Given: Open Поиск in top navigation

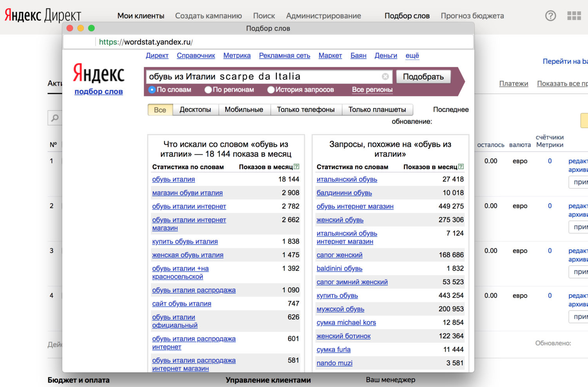Looking at the screenshot, I should click(264, 16).
